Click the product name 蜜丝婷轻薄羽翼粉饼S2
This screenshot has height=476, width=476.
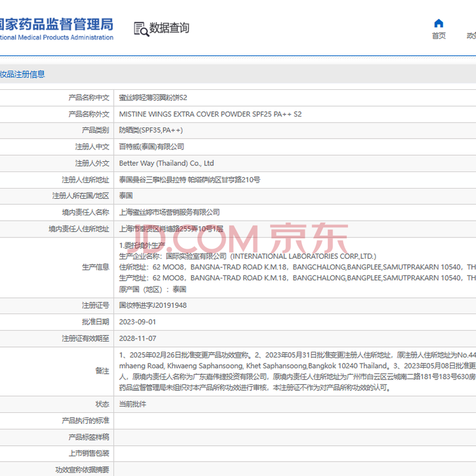click(x=153, y=98)
